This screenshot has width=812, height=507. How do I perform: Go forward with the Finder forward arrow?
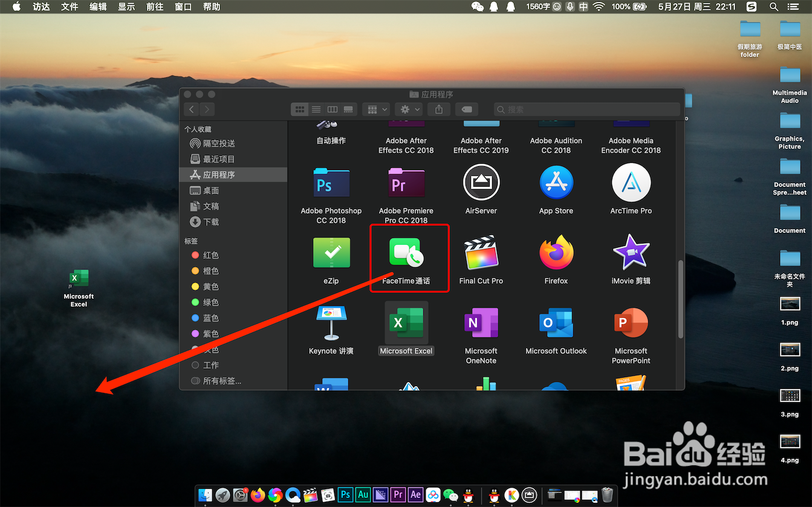[207, 109]
